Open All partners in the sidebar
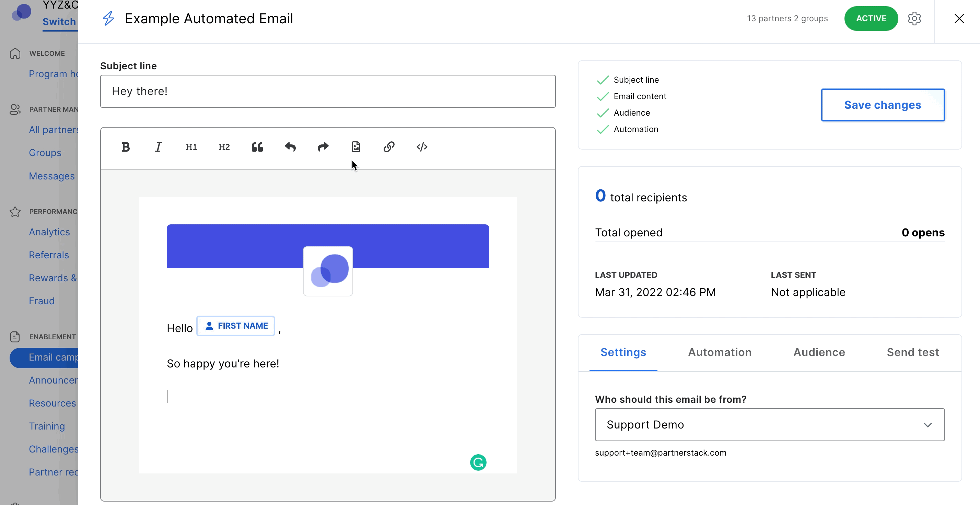Image resolution: width=980 pixels, height=505 pixels. pos(54,130)
